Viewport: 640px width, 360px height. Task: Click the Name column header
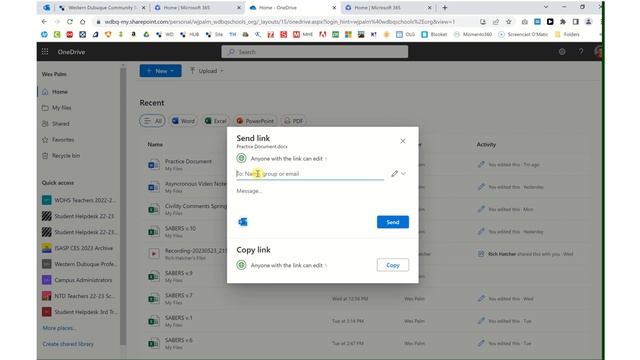[x=155, y=144]
